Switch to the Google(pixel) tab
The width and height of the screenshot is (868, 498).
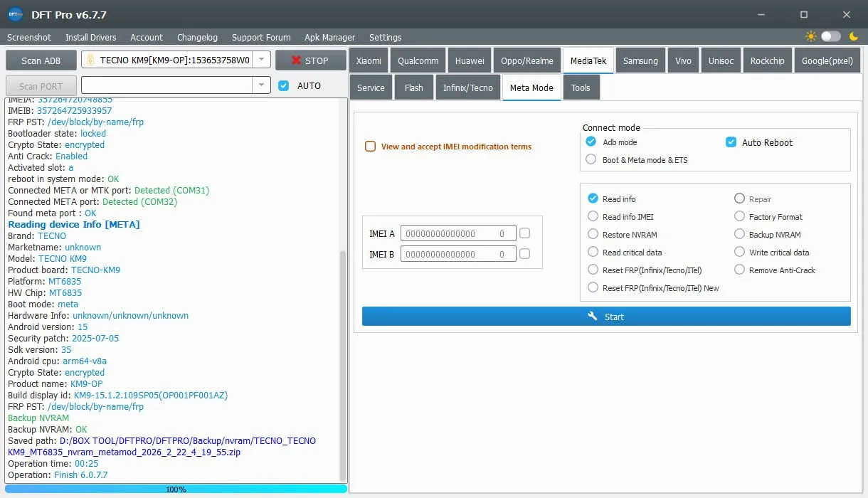coord(827,60)
